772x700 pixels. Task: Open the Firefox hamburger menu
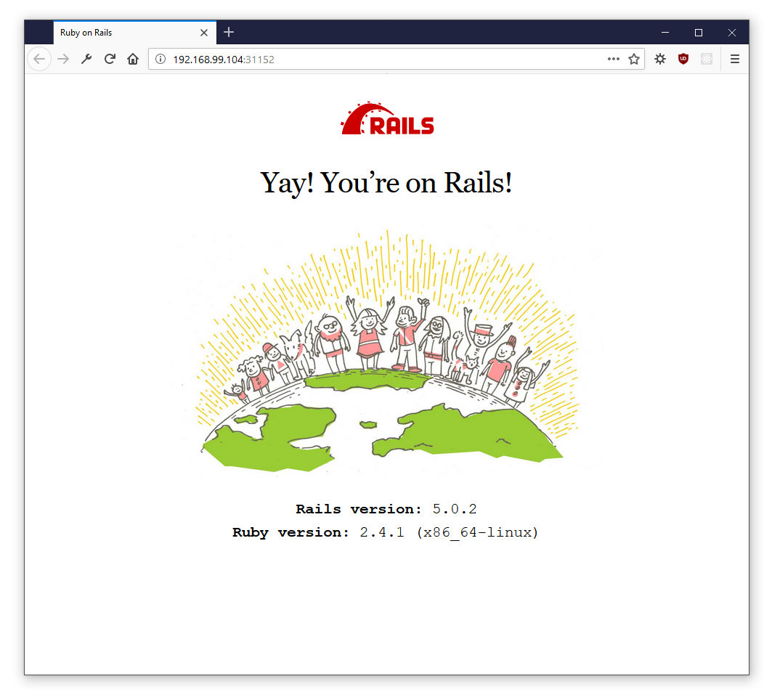point(734,59)
